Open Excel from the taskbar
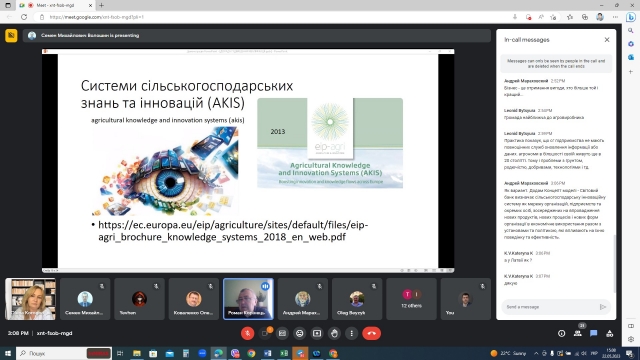This screenshot has height=360, width=640. [284, 353]
